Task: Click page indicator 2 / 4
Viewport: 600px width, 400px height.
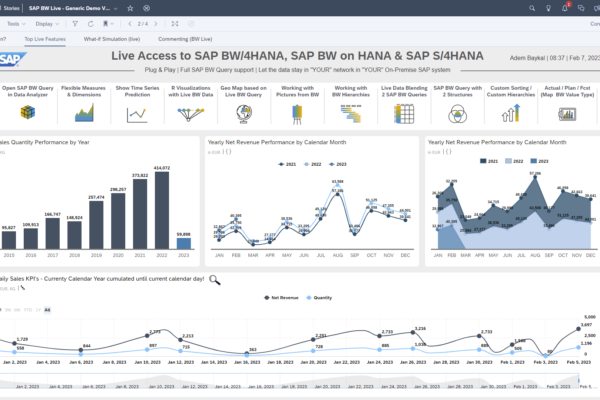Action: coord(143,24)
